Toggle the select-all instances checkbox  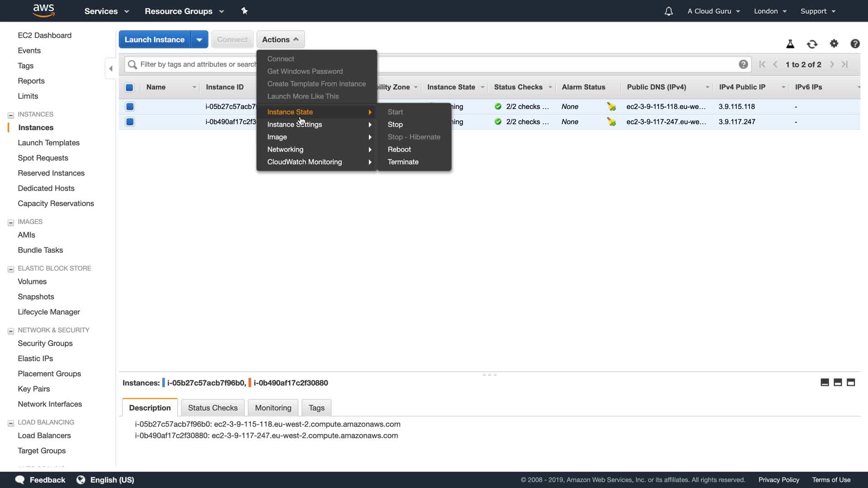click(x=129, y=87)
